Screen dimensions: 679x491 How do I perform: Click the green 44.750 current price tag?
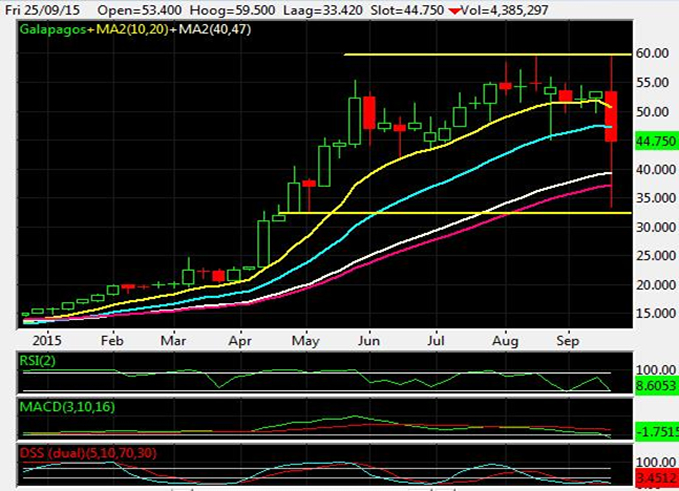[656, 141]
